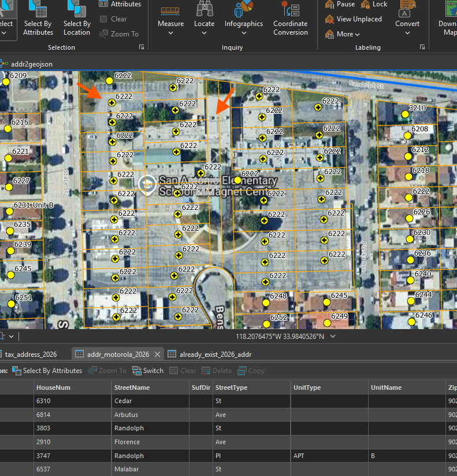The height and width of the screenshot is (476, 457).
Task: Expand the More labeling dropdown
Action: [343, 34]
